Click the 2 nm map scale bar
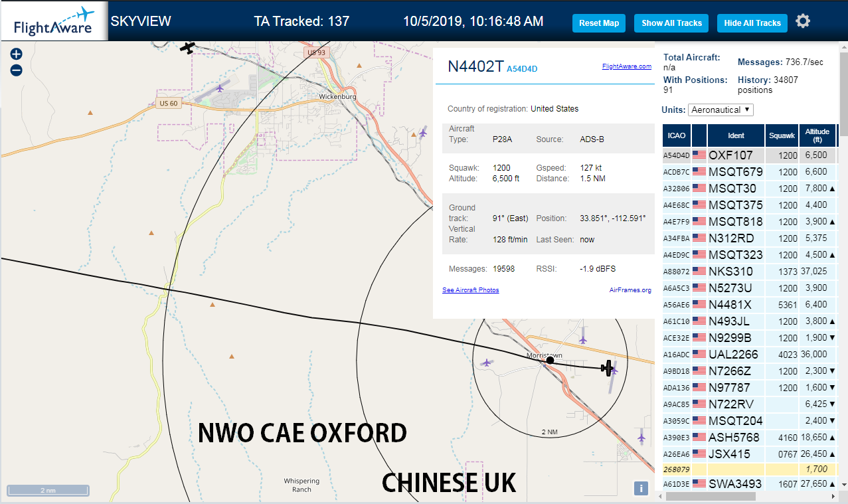The image size is (848, 504). pyautogui.click(x=48, y=491)
